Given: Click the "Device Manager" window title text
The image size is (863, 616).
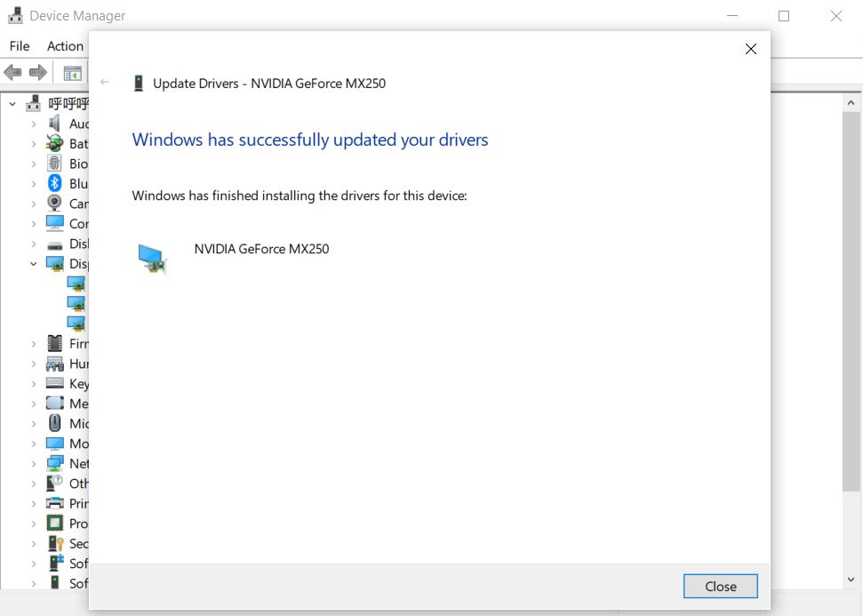Looking at the screenshot, I should (77, 16).
